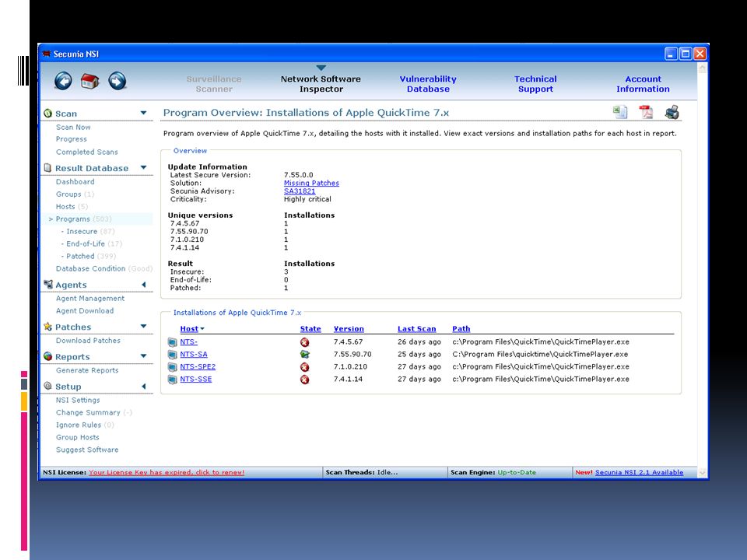
Task: Collapse the Scan sidebar section
Action: [x=143, y=113]
